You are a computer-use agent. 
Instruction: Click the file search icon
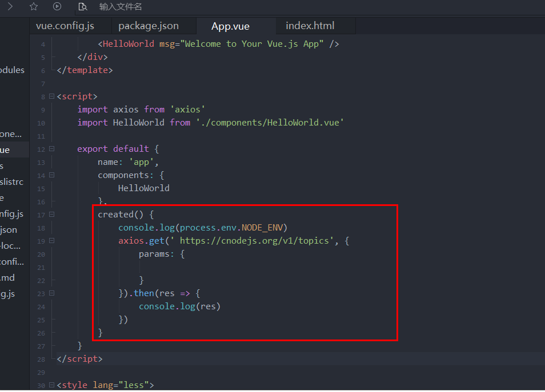pos(83,6)
